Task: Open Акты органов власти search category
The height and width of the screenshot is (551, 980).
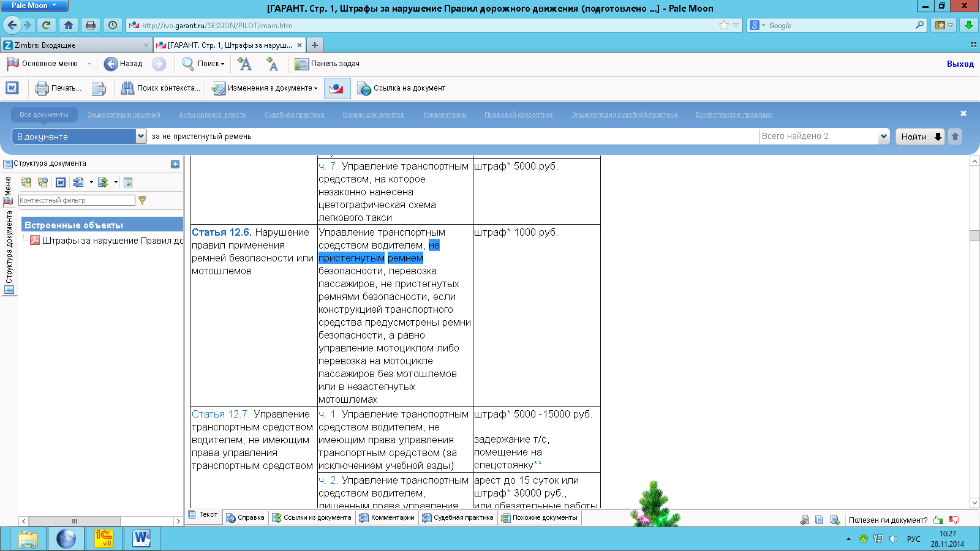Action: [213, 114]
